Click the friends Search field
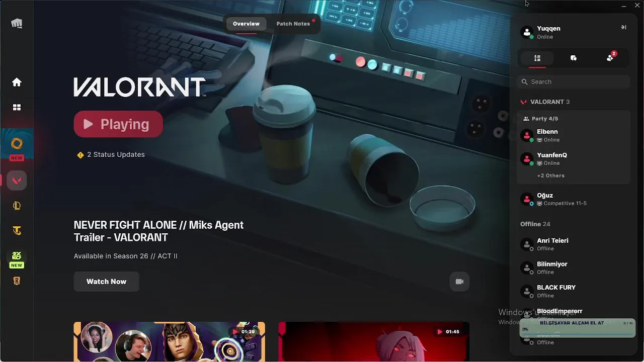644x362 pixels. [574, 82]
